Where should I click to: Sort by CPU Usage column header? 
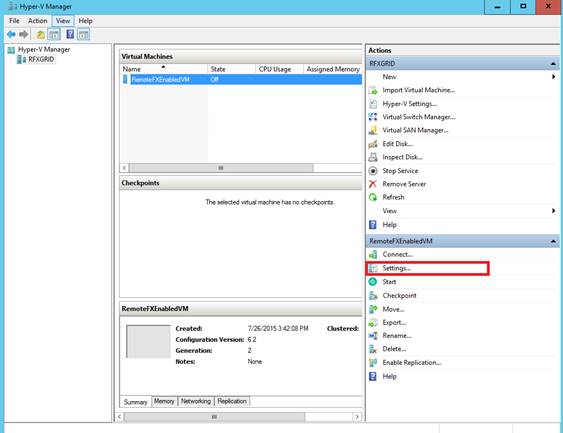(280, 69)
